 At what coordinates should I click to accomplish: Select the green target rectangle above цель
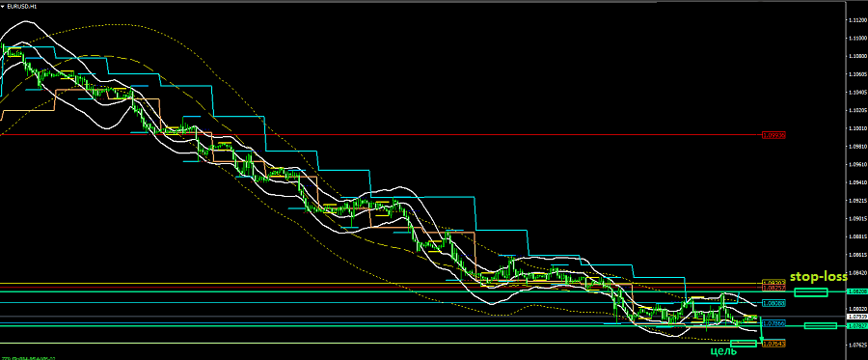coord(744,344)
